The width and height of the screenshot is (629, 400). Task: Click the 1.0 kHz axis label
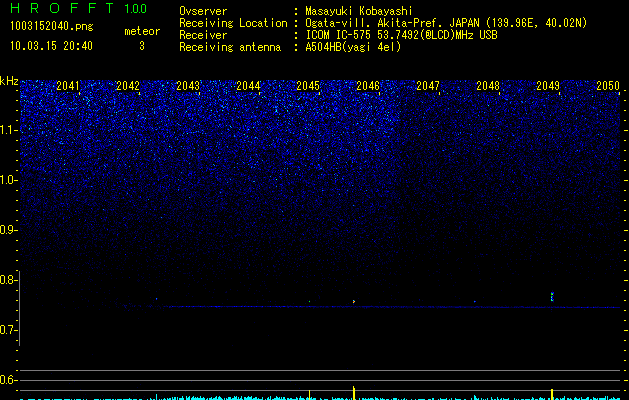point(8,180)
